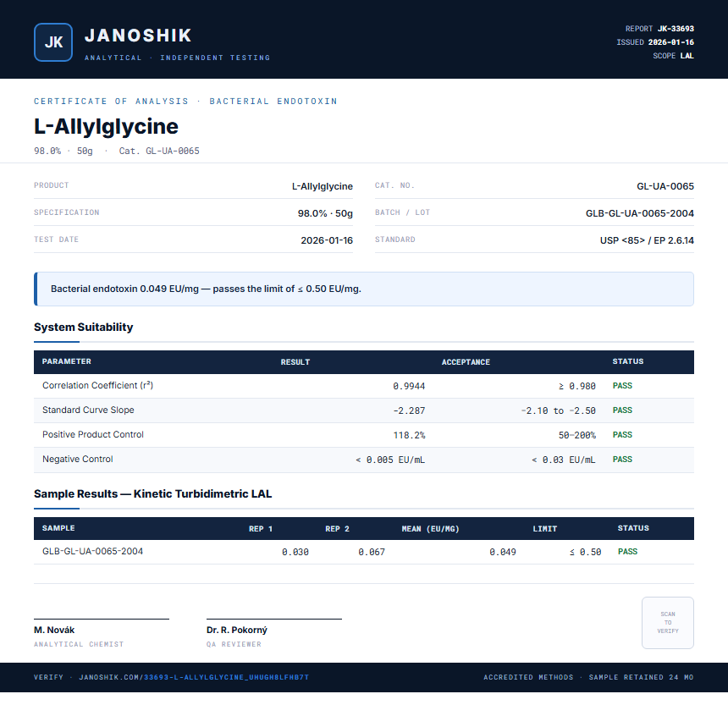Select batch number GLB-GL-UA-0065-2004 in details
The height and width of the screenshot is (716, 728).
click(x=639, y=213)
